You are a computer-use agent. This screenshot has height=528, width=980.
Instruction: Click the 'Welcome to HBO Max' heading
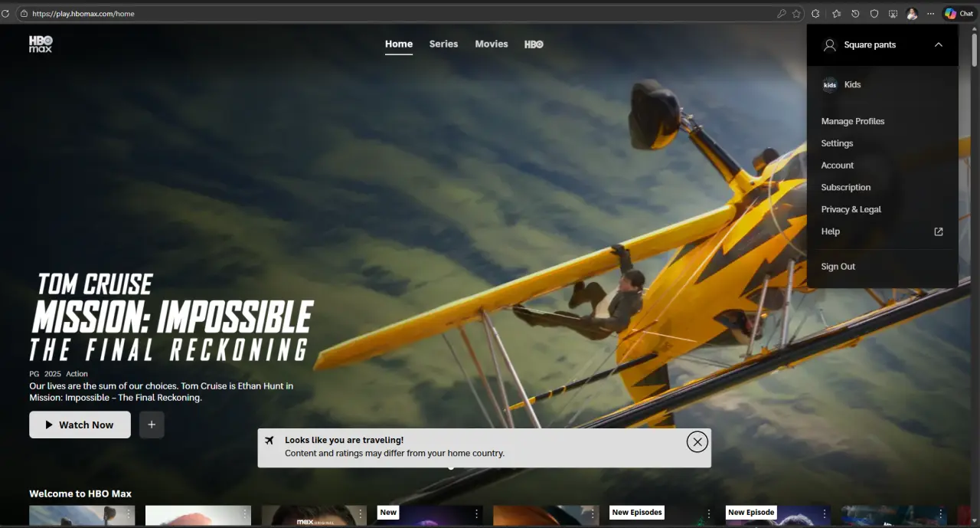pos(80,494)
